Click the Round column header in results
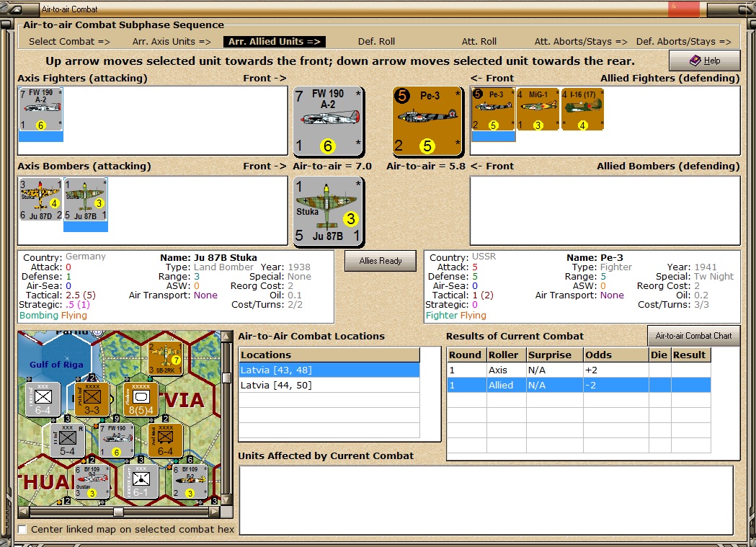The width and height of the screenshot is (756, 547). 467,355
